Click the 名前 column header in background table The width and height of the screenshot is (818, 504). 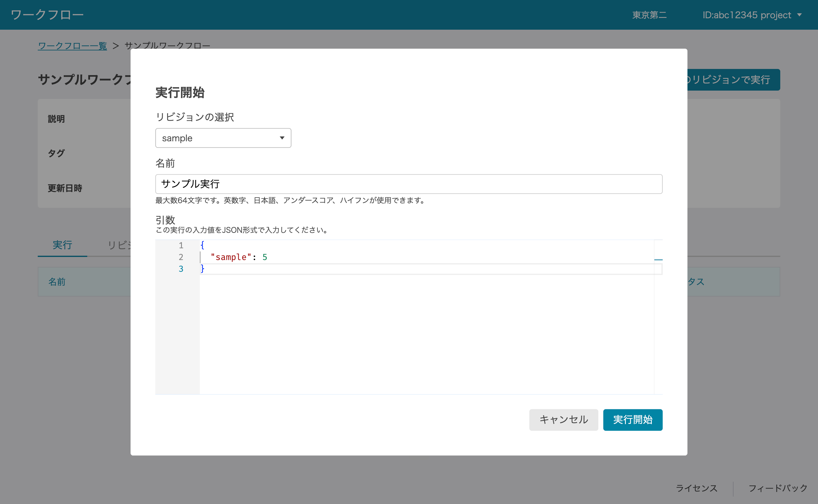57,282
